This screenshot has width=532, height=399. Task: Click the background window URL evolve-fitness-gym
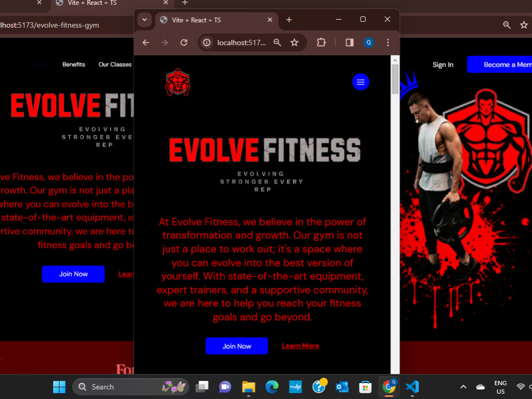point(49,26)
